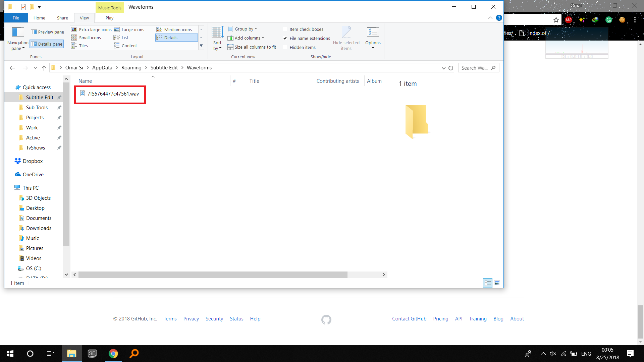The image size is (644, 362).
Task: Enable Item check boxes
Action: tap(285, 29)
